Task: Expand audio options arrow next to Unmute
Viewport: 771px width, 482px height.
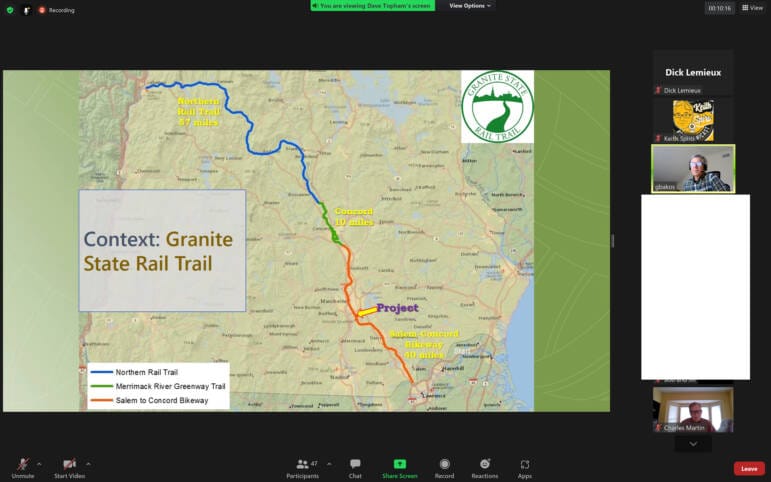Action: click(39, 464)
